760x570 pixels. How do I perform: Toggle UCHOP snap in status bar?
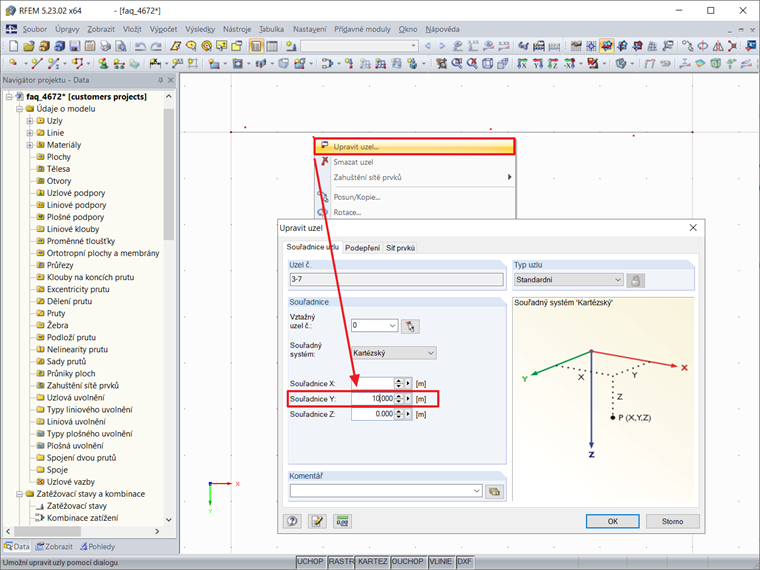(x=310, y=561)
